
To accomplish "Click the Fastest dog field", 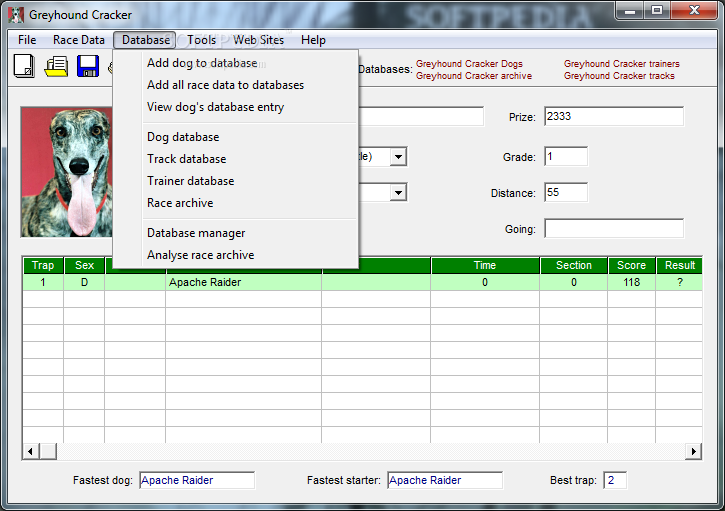I will [197, 480].
